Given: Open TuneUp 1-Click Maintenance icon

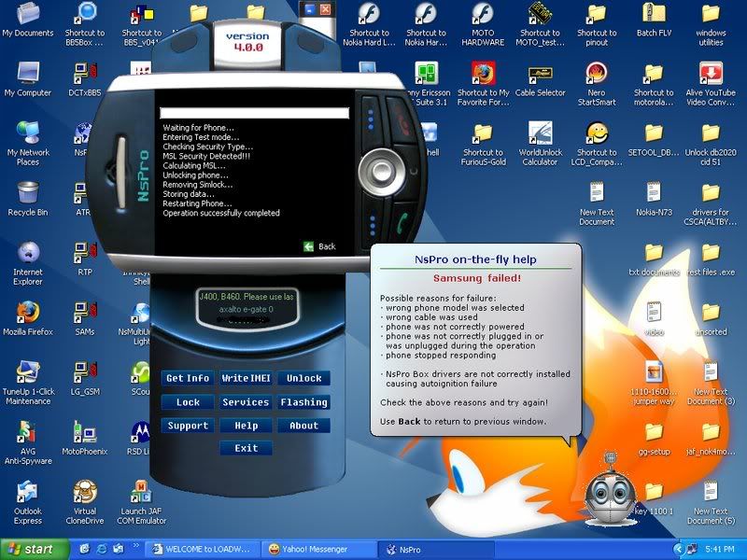Looking at the screenshot, I should [x=28, y=383].
